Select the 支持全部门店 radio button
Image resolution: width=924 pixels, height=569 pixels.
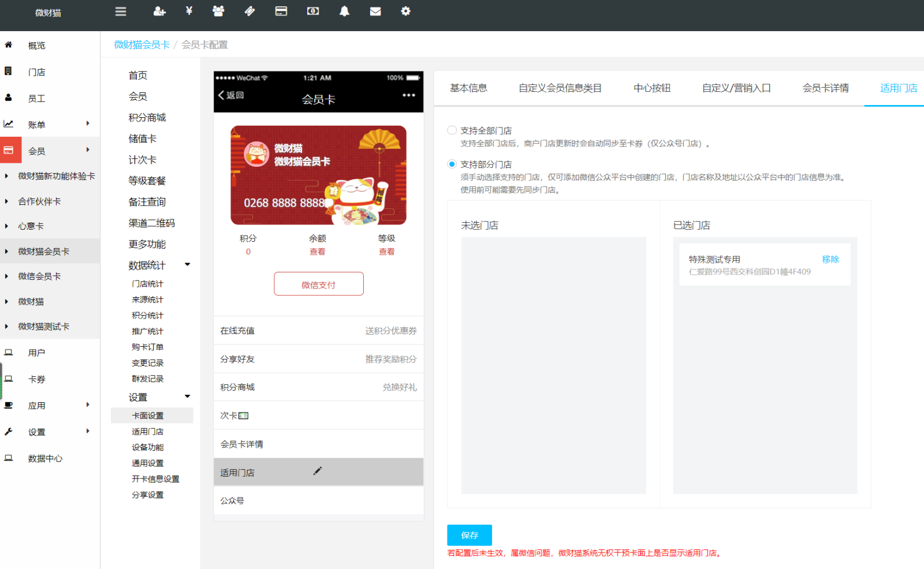point(452,130)
